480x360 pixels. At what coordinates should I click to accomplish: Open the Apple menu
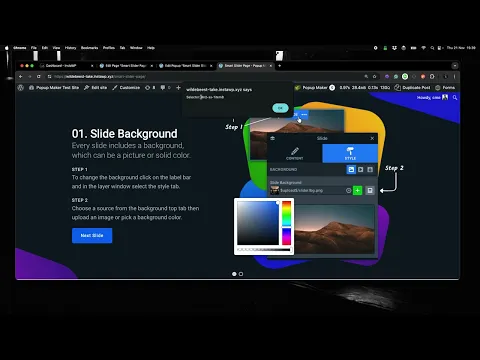(6, 48)
